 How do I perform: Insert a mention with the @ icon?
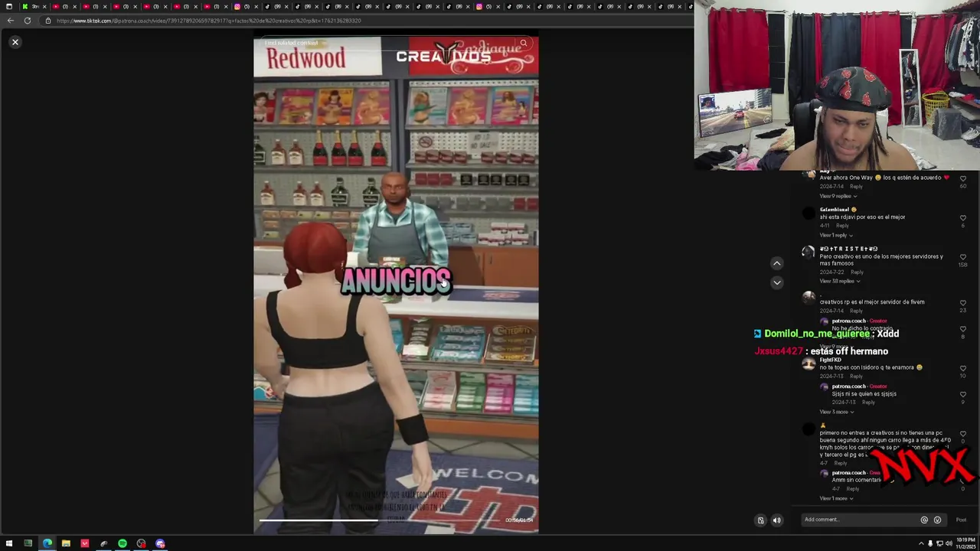[x=924, y=520]
